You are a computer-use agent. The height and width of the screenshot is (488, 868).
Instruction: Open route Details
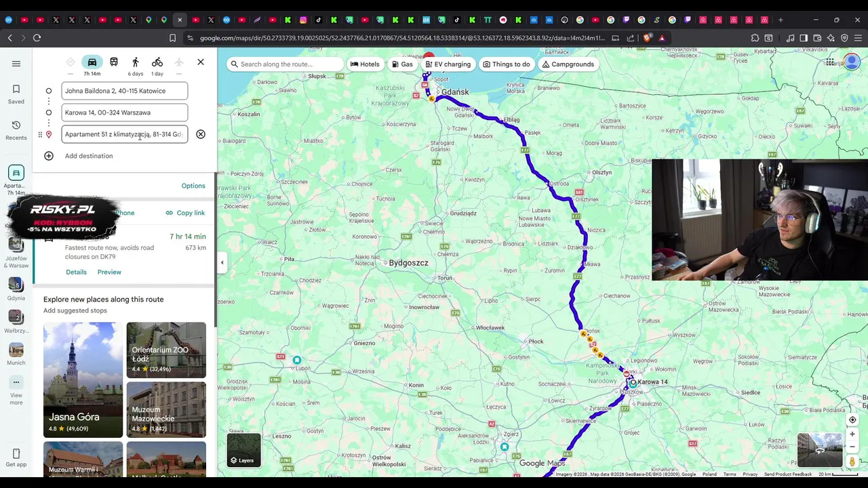76,272
